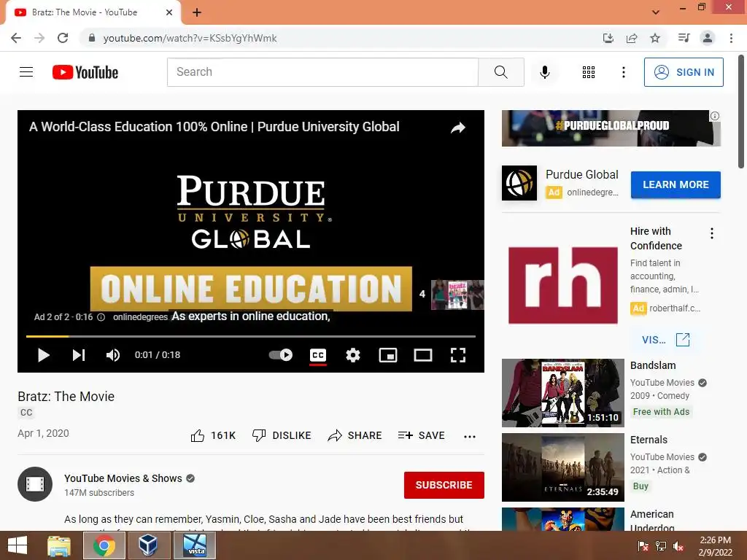Open player settings gear icon

pos(353,355)
